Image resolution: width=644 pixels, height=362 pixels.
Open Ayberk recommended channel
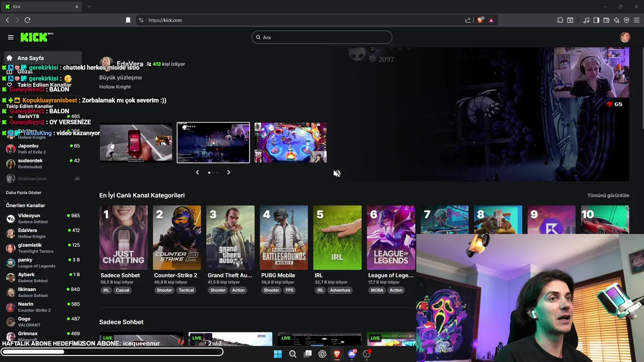coord(42,278)
